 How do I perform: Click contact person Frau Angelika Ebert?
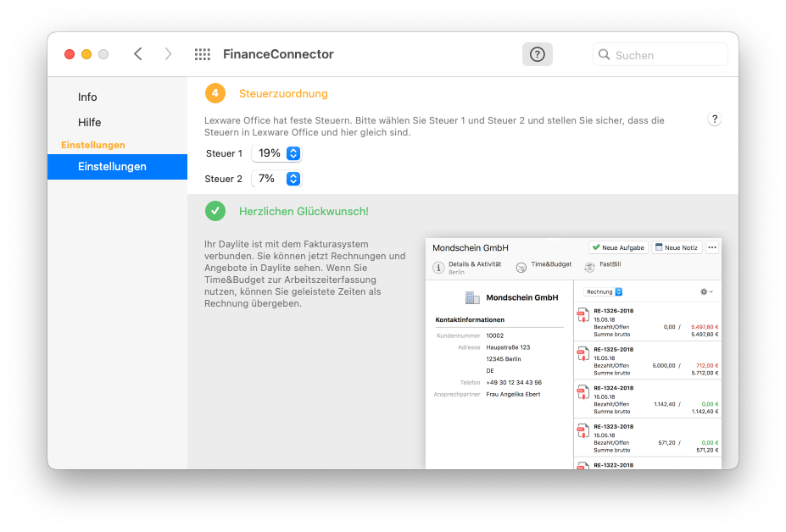coord(513,395)
